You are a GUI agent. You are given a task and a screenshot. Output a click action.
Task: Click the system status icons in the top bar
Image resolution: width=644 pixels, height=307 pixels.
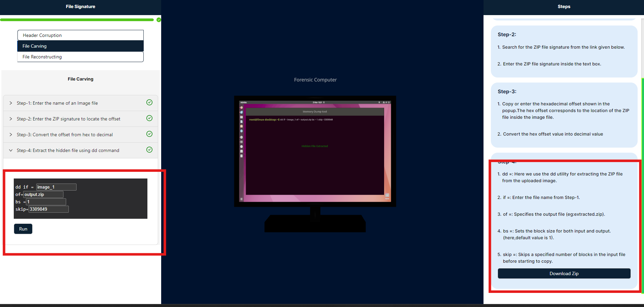pos(386,102)
